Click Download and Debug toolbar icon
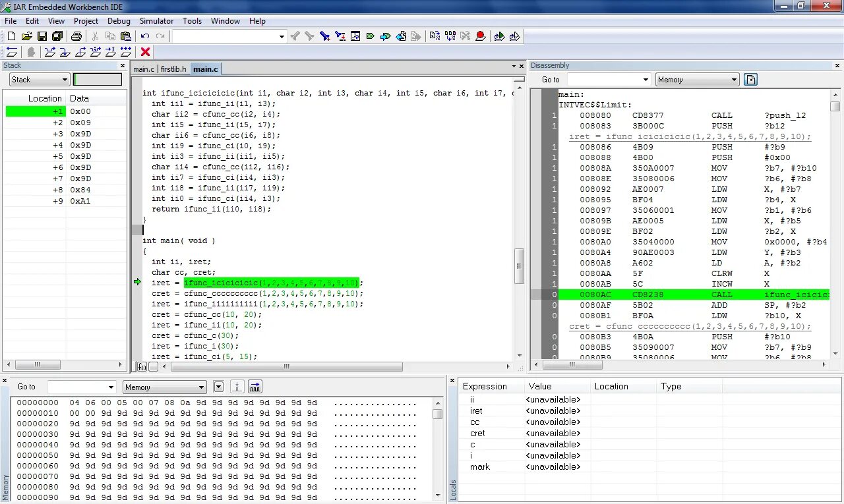This screenshot has width=844, height=504. point(499,36)
